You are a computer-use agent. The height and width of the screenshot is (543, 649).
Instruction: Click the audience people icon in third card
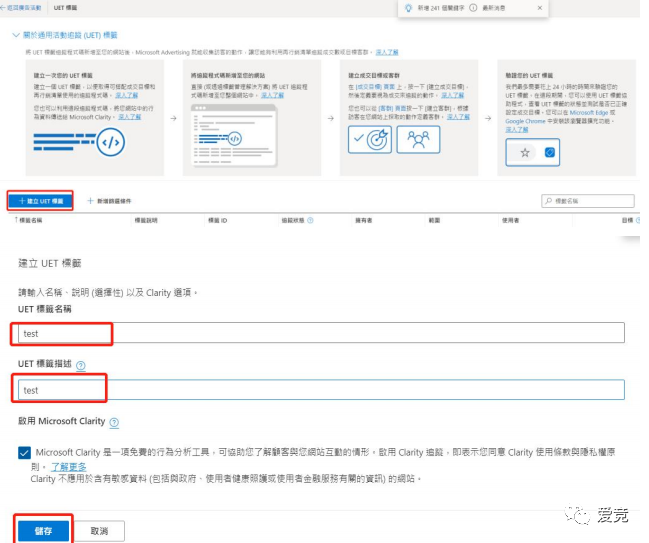coord(418,140)
